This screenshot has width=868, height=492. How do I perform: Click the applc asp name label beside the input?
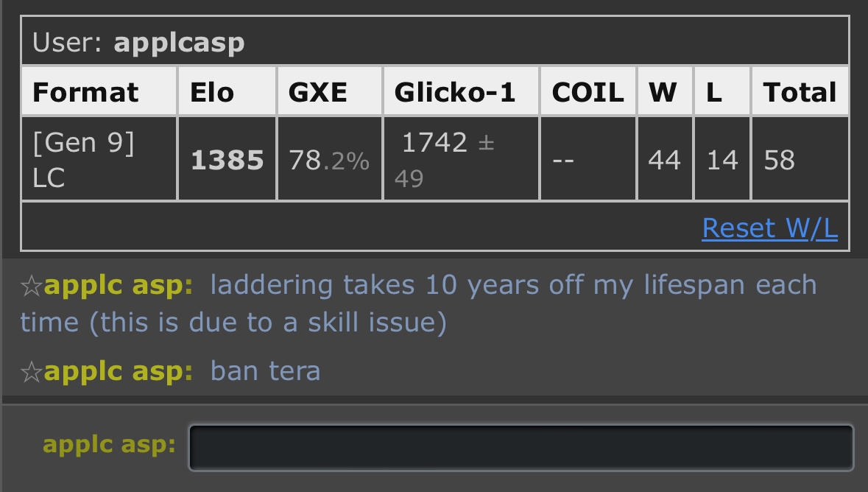(x=109, y=445)
